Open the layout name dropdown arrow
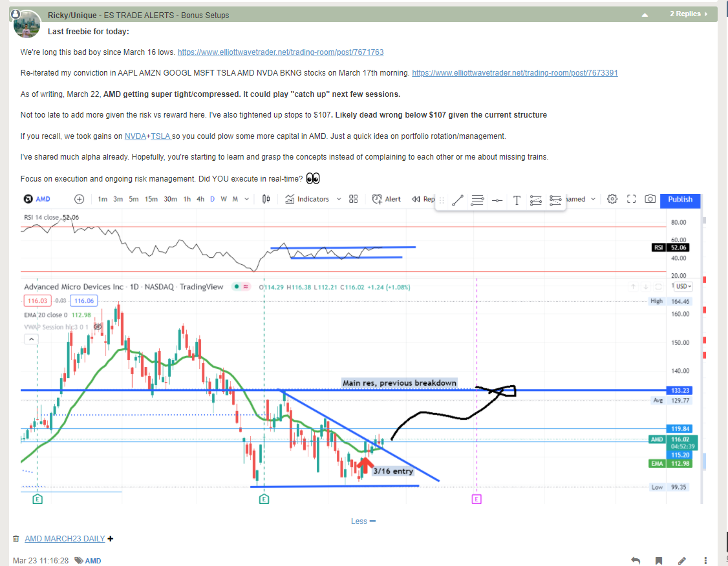Image resolution: width=728 pixels, height=566 pixels. pyautogui.click(x=594, y=199)
